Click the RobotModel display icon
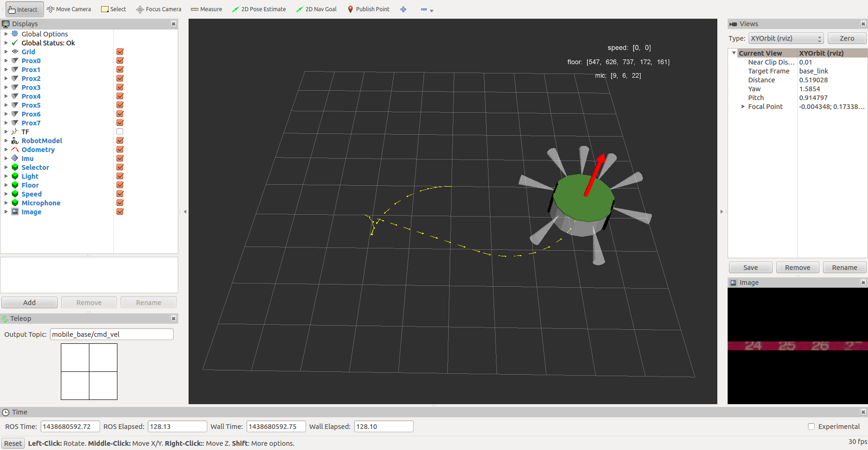Viewport: 868px width, 450px height. click(x=15, y=141)
